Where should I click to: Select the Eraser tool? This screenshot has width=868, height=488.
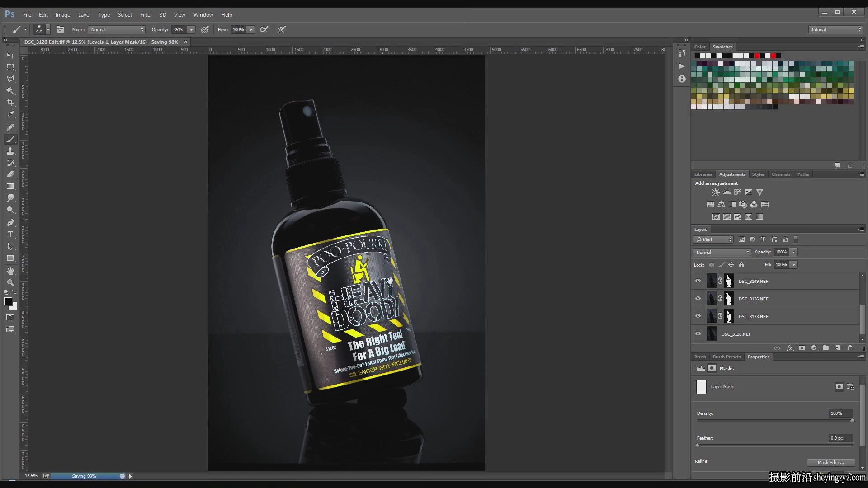pos(10,174)
